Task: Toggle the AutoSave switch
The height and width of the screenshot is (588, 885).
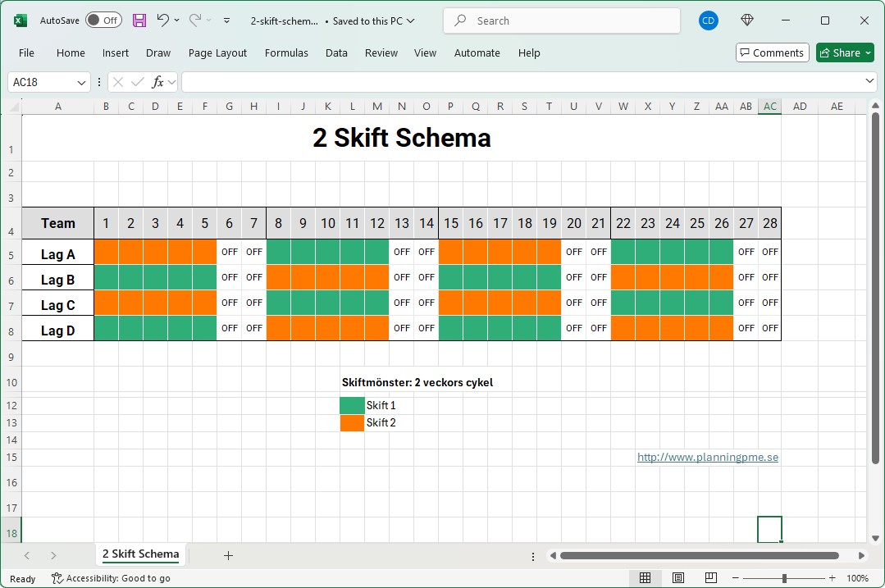Action: 103,21
